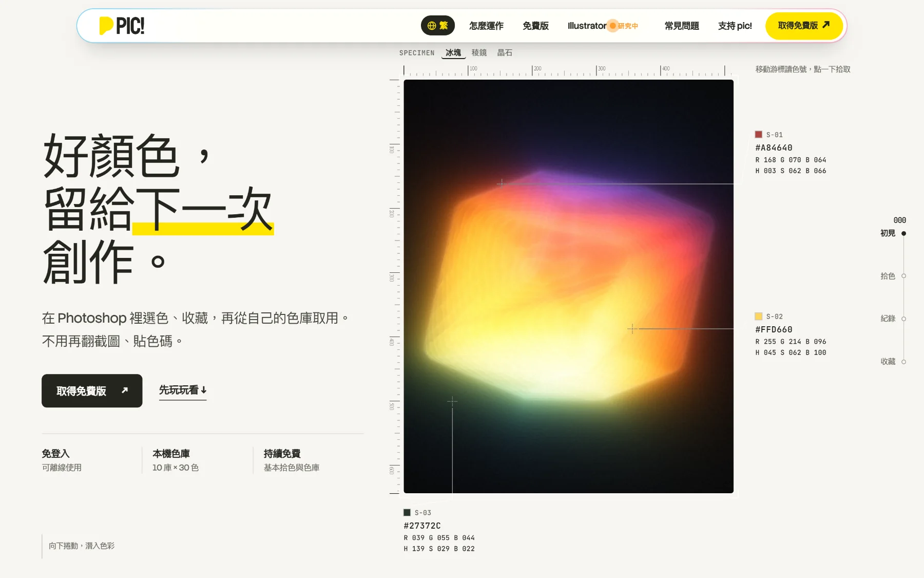
Task: Click the S-02 yellow color swatch
Action: 758,316
